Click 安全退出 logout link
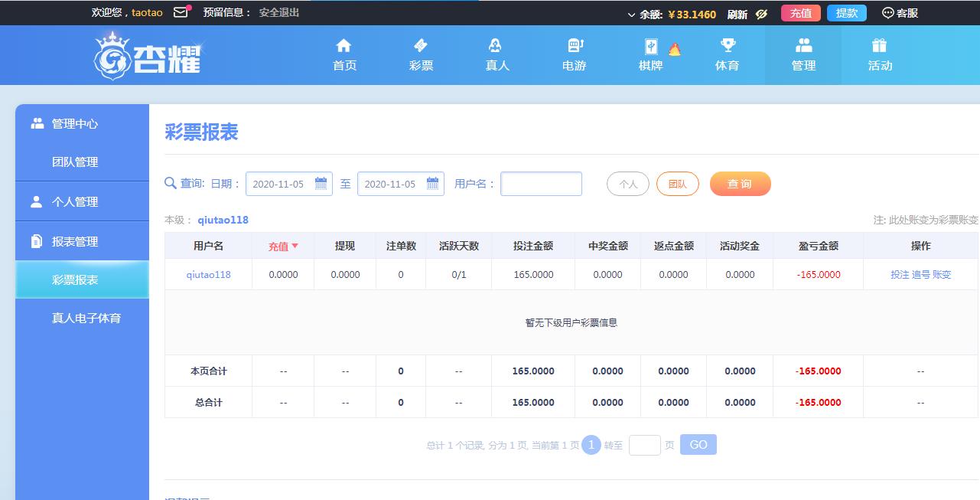The height and width of the screenshot is (500, 980). tap(279, 13)
